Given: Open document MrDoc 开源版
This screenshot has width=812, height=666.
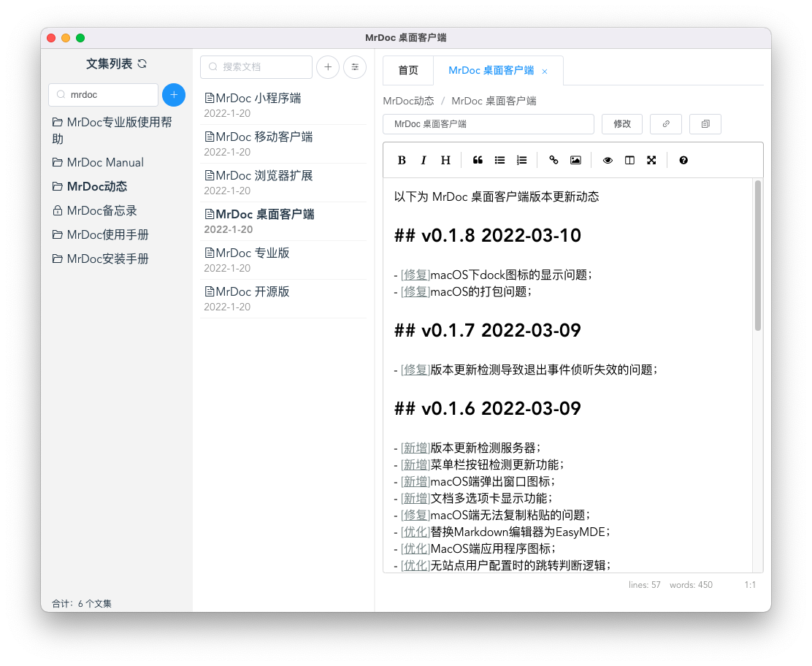Looking at the screenshot, I should [x=283, y=299].
